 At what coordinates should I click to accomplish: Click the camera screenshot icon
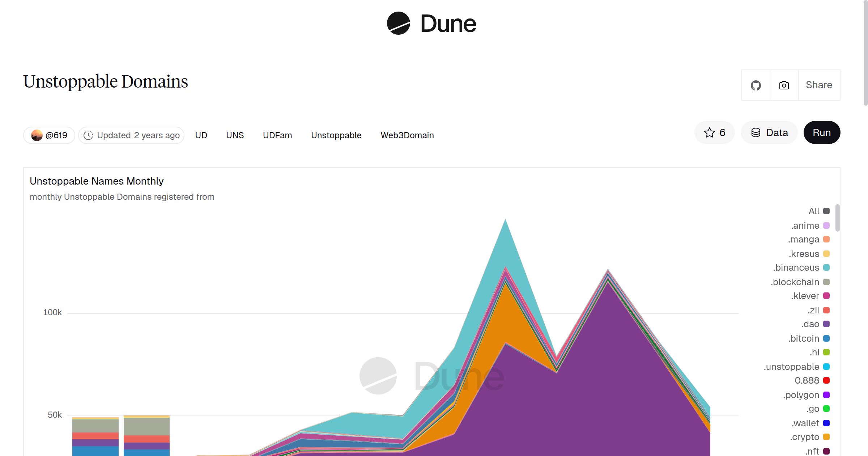[x=784, y=85]
